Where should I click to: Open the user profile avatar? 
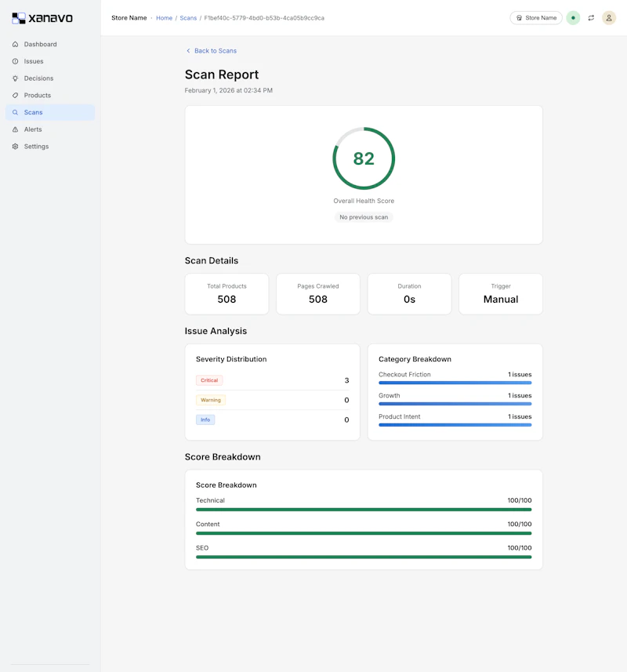coord(609,18)
